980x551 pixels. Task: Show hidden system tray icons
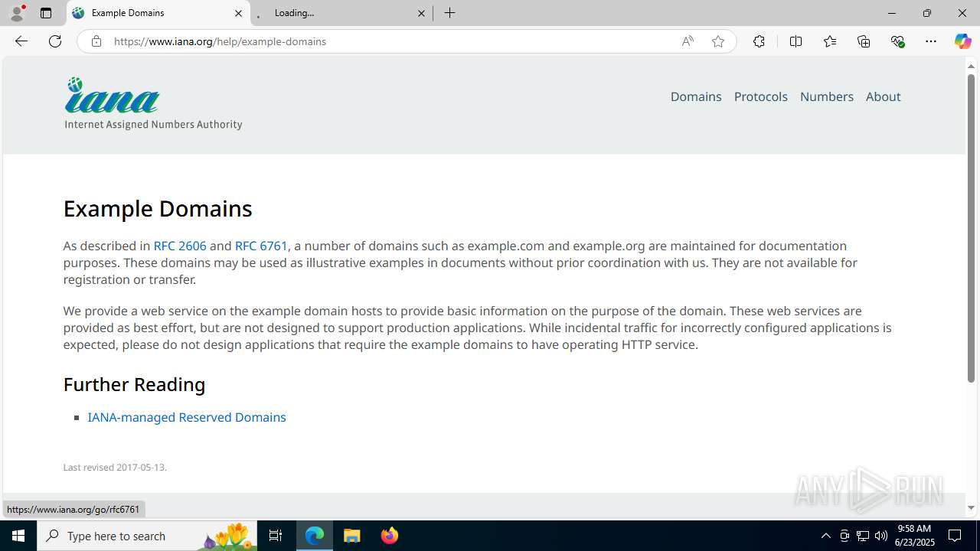[825, 536]
